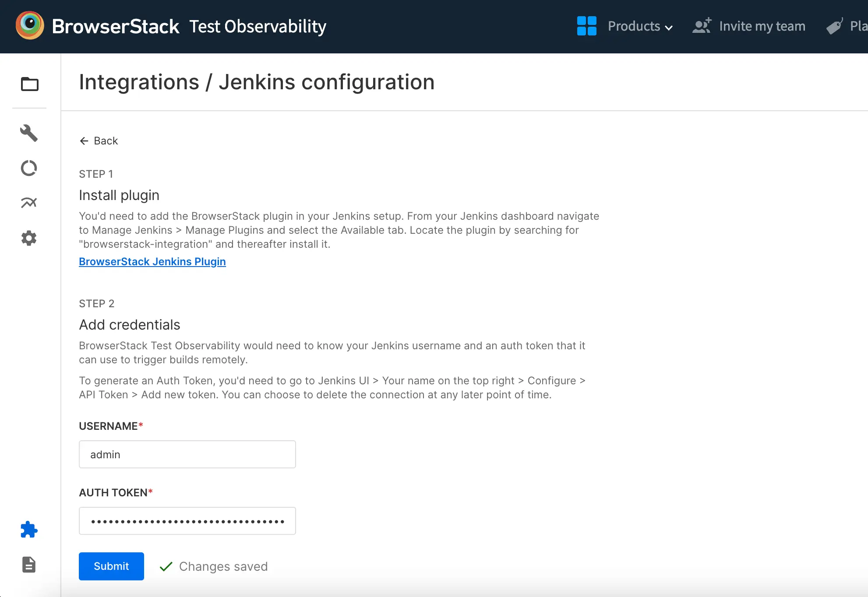Click the BrowserStack eye logo
The height and width of the screenshot is (597, 868).
[x=30, y=25]
